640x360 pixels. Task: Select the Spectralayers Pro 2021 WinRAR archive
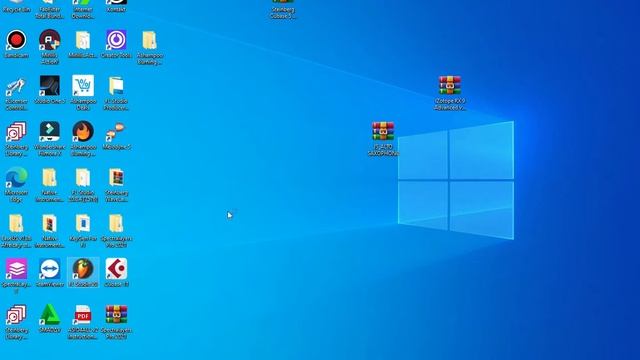click(x=116, y=315)
